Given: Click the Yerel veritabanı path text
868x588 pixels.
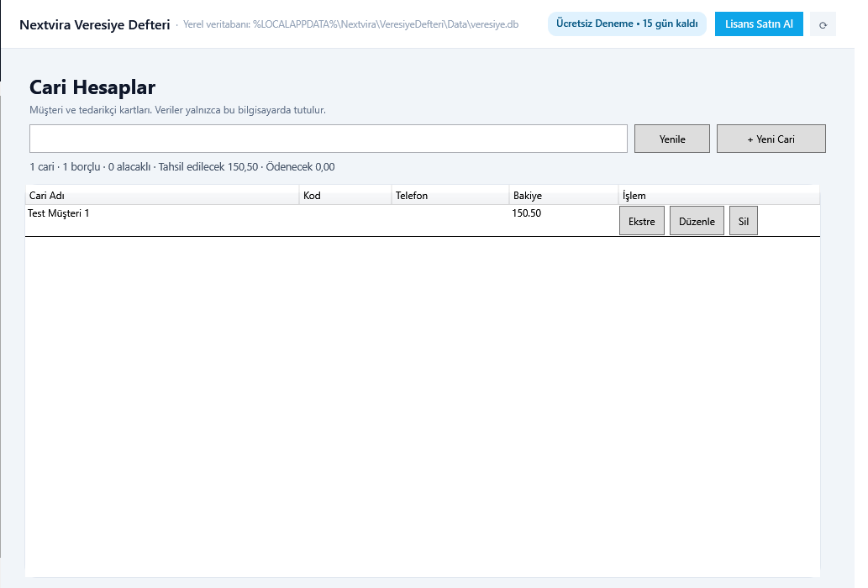Looking at the screenshot, I should click(351, 24).
